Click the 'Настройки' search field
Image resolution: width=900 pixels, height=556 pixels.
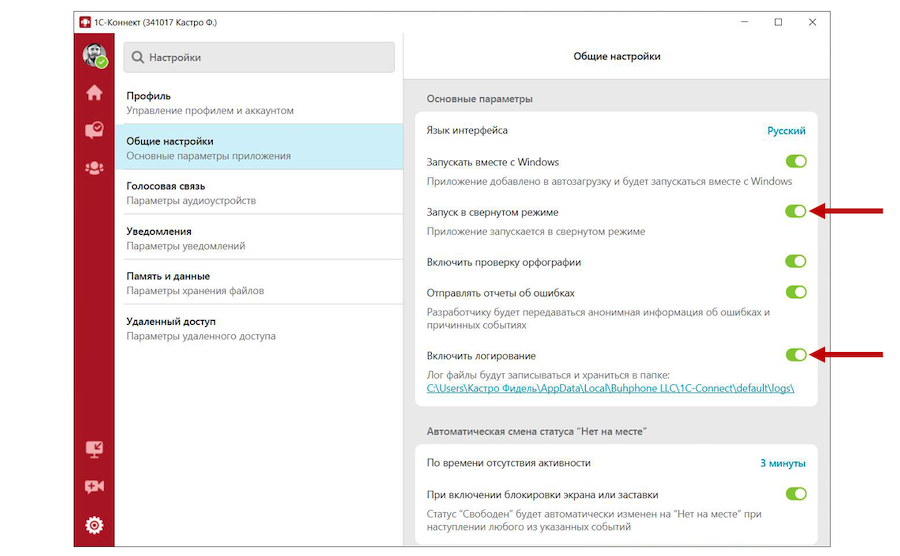[x=258, y=58]
